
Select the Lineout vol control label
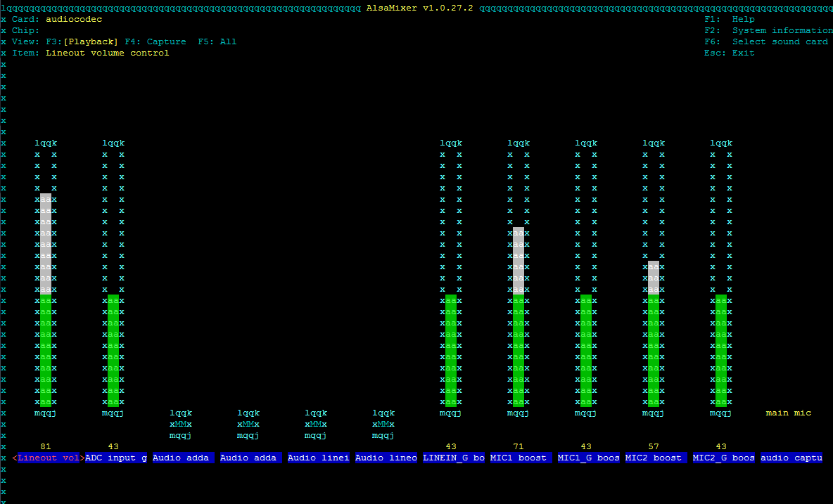49,458
